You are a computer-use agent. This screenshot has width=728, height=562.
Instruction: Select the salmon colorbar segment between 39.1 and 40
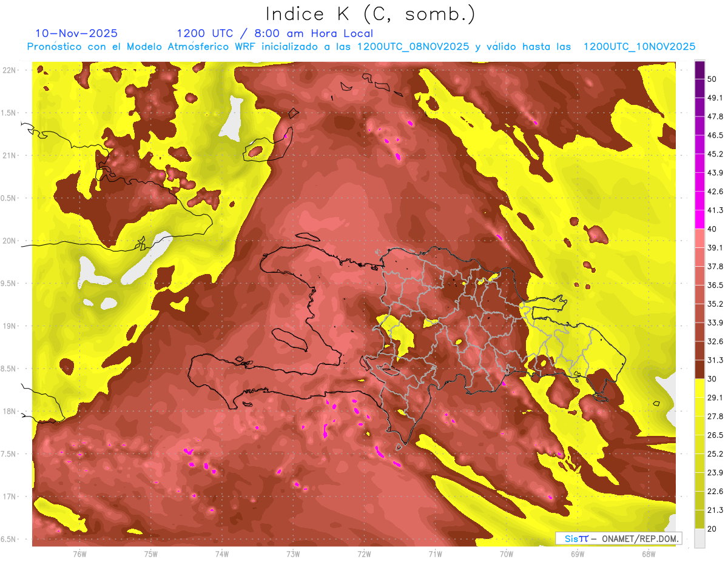(699, 238)
